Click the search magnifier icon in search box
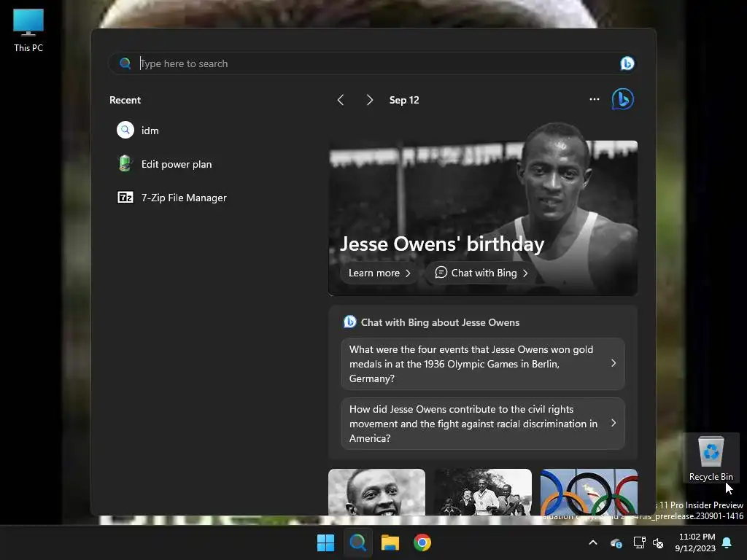Viewport: 747px width, 560px height. [125, 63]
